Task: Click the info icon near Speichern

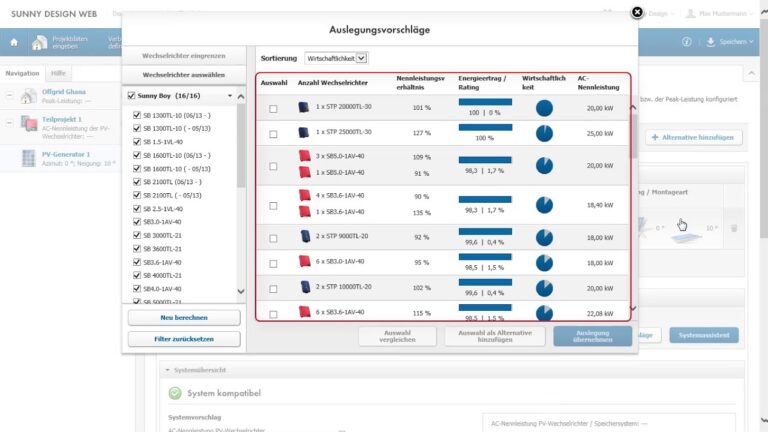Action: (x=687, y=42)
